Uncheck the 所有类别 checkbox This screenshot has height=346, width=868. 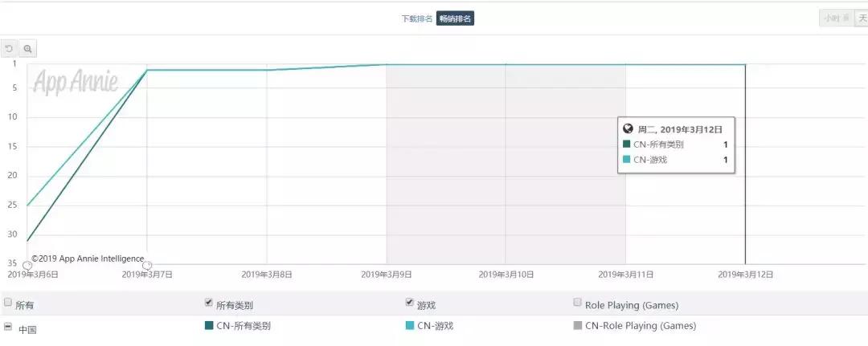[x=210, y=303]
